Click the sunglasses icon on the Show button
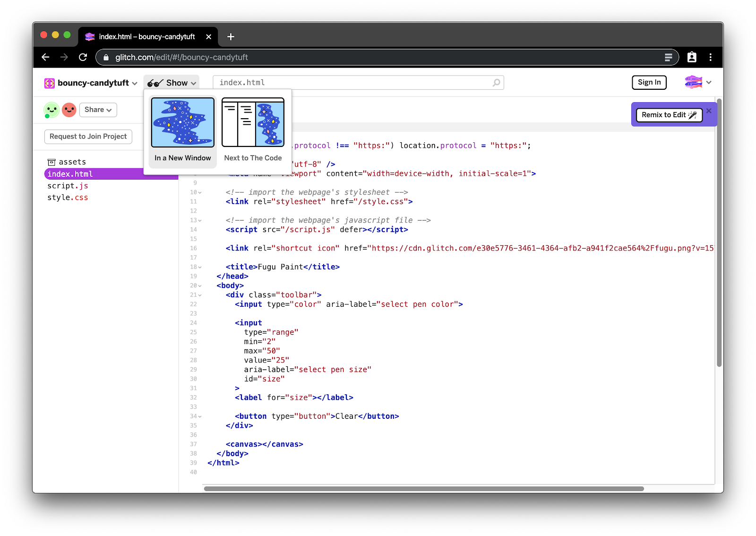Image resolution: width=756 pixels, height=536 pixels. 154,82
